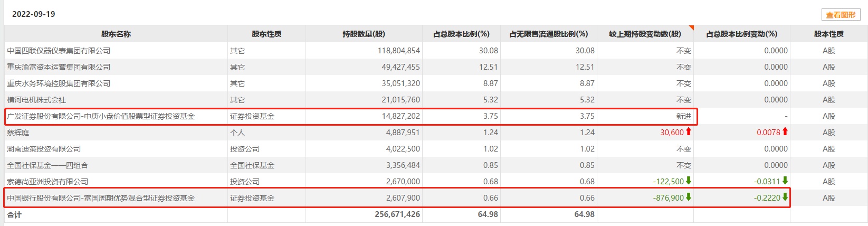
Task: Click the ratio change value -0.0311
Action: pos(767,182)
